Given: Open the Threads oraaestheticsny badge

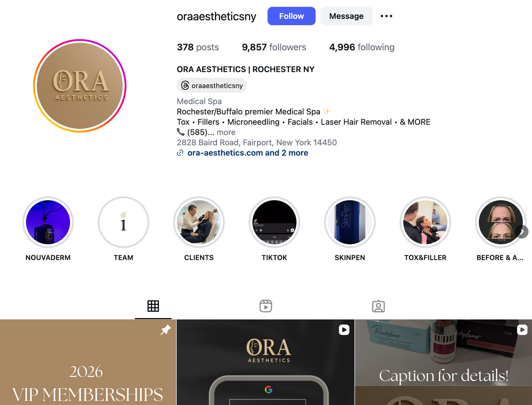Looking at the screenshot, I should (x=212, y=86).
